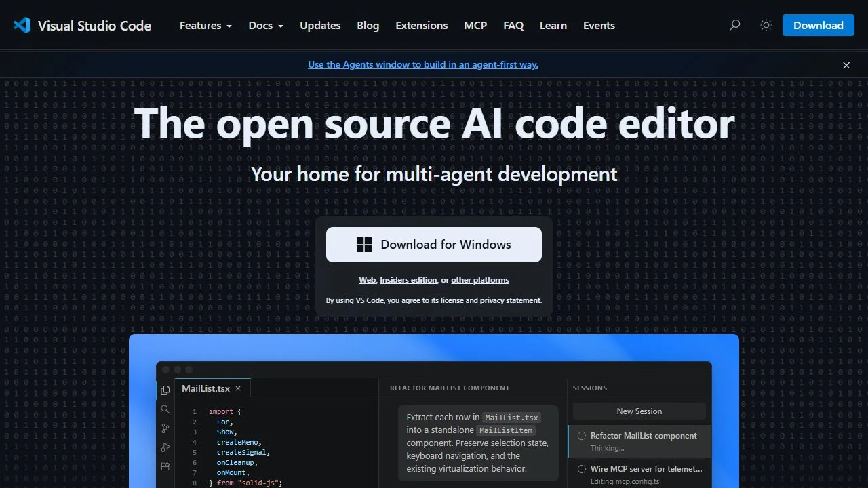Open the Insiders edition link
The width and height of the screenshot is (868, 488).
pos(408,280)
